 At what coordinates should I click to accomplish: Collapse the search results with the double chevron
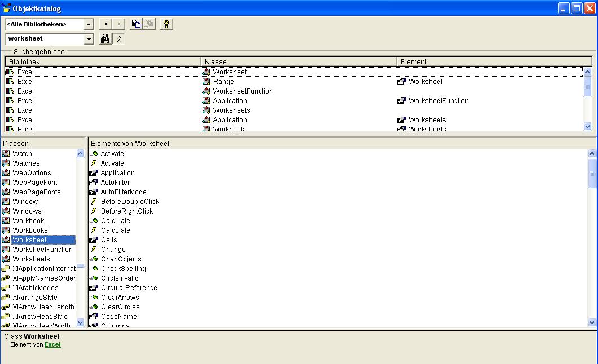point(119,39)
